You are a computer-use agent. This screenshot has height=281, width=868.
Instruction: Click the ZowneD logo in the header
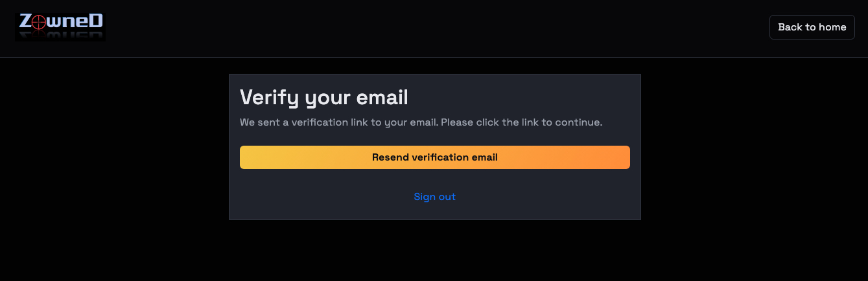point(60,23)
